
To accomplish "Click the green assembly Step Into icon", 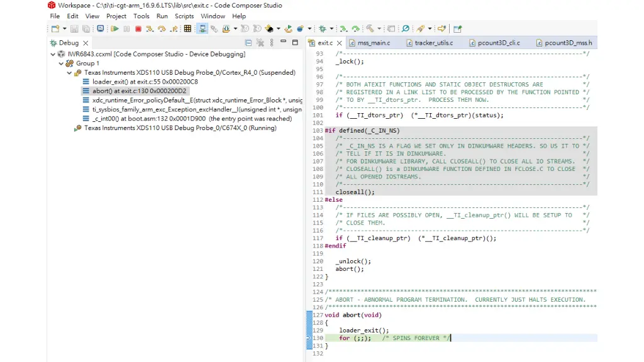I will point(343,29).
